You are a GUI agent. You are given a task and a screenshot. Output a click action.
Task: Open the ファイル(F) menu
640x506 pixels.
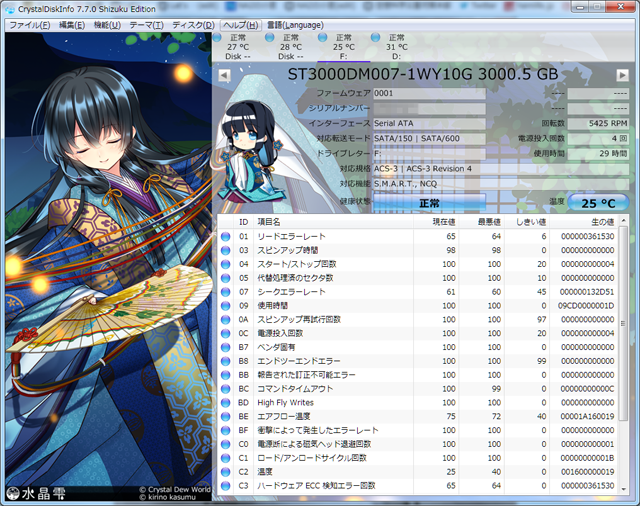29,25
